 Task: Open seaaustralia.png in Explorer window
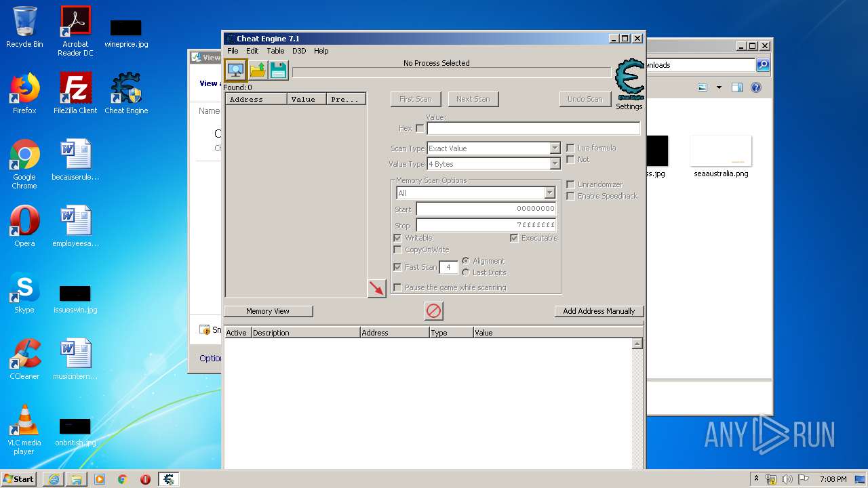point(721,157)
